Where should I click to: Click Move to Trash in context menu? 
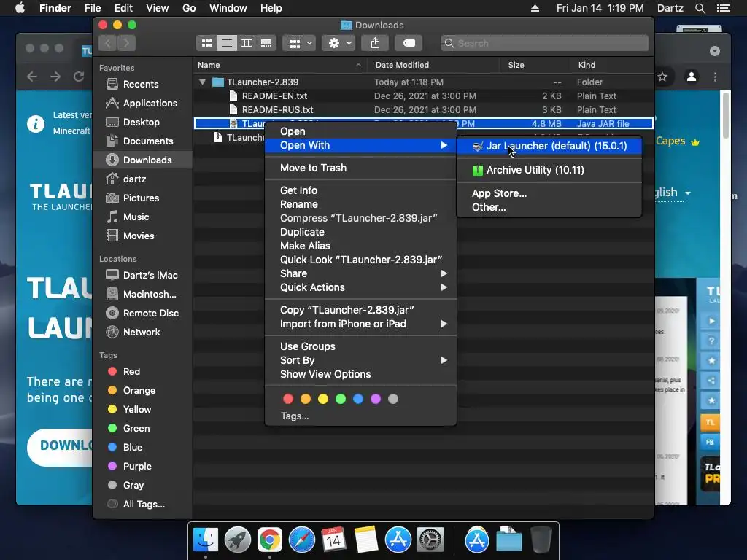pos(360,168)
